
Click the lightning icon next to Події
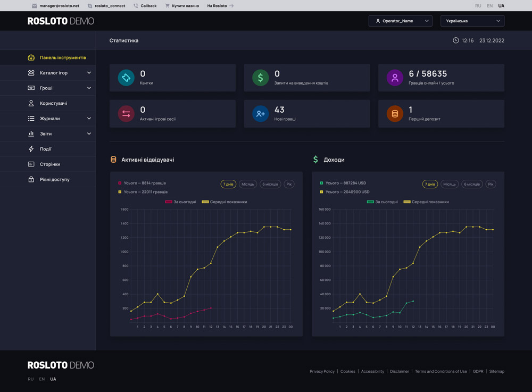(31, 149)
